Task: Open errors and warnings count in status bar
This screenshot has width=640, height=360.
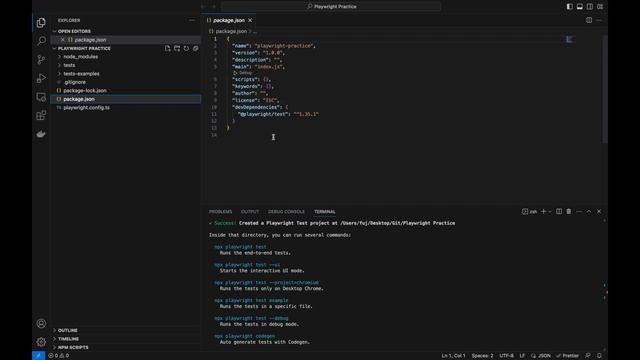Action: coord(59,356)
